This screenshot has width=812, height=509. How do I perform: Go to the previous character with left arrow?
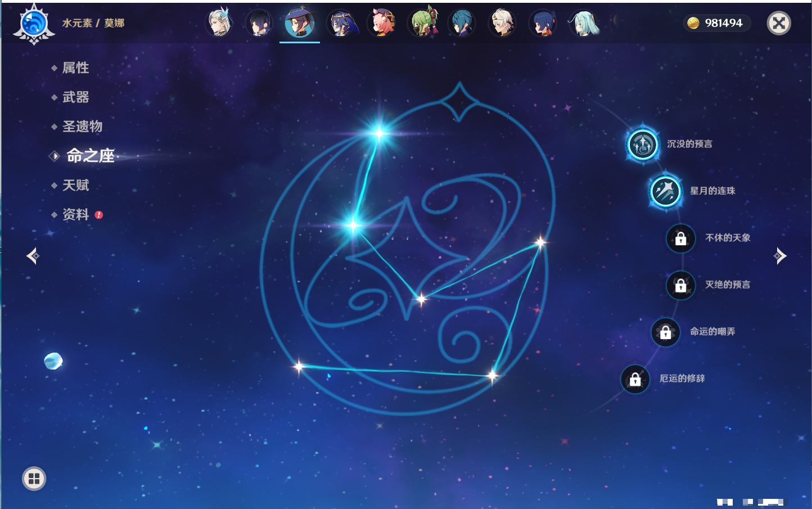(33, 256)
